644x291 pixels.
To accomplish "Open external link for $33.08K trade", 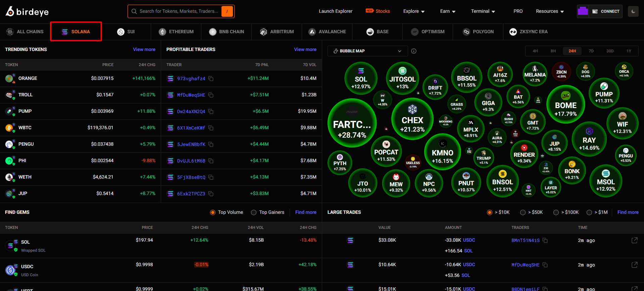I will 635,240.
